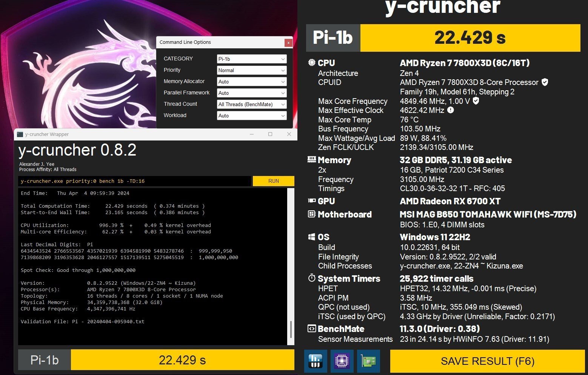Click the Max Core Frequency shield icon
The image size is (588, 375).
click(x=476, y=101)
